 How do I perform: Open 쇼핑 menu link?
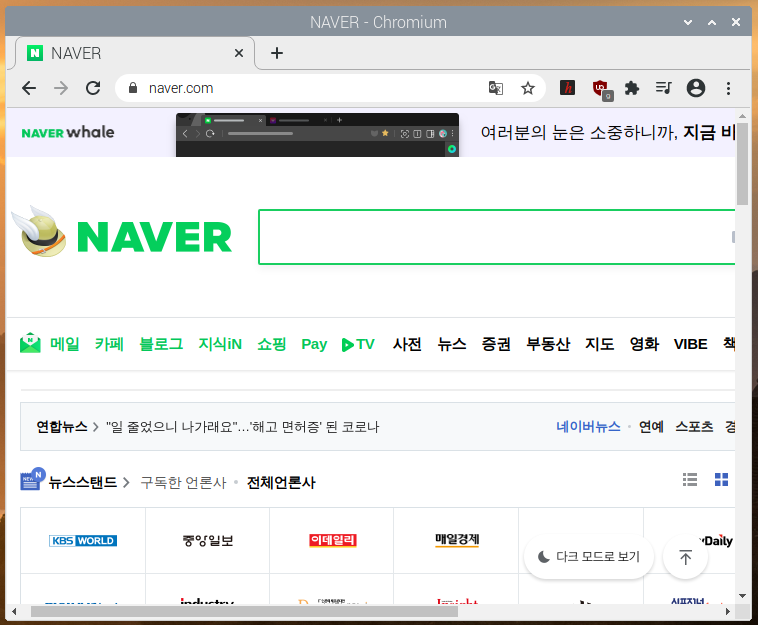point(272,344)
